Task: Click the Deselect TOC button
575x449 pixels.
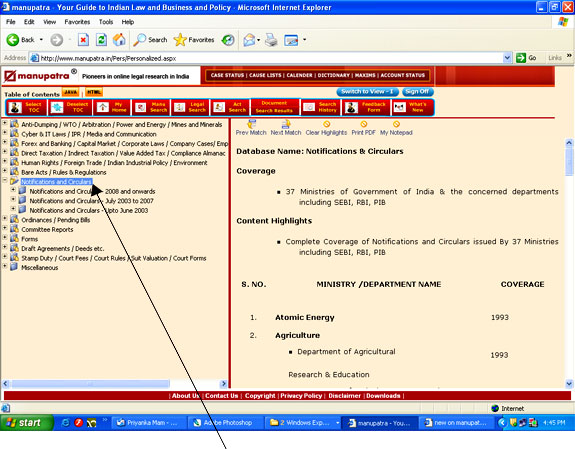Action: 70,107
